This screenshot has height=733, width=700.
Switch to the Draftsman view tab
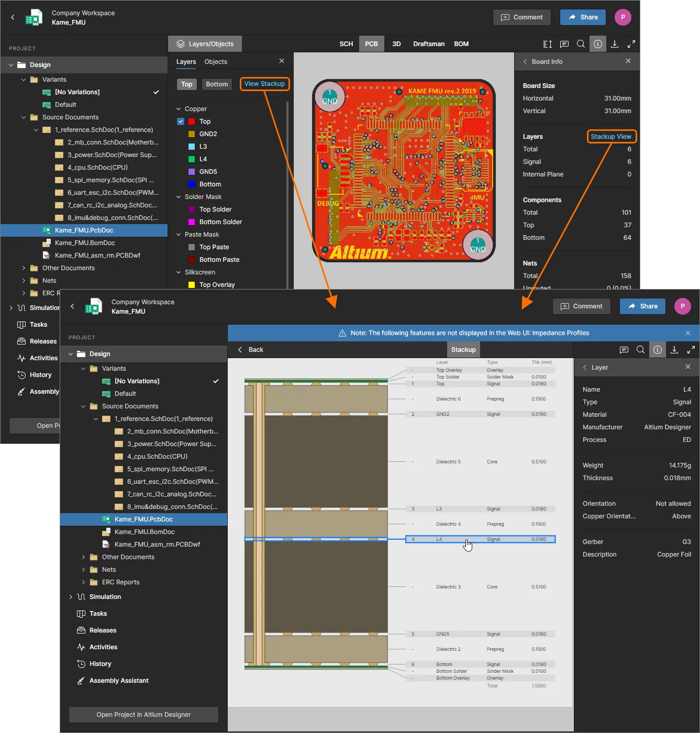(x=429, y=44)
